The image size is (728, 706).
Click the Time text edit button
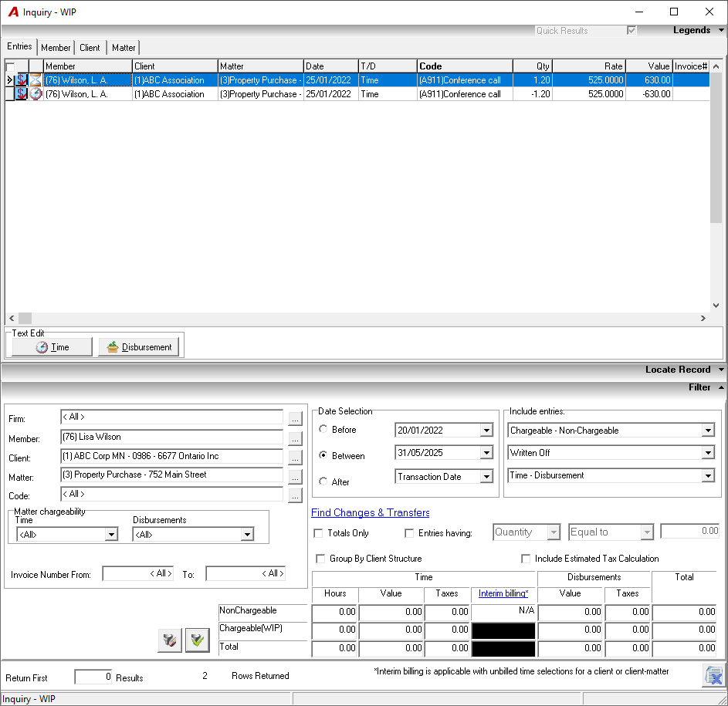point(52,347)
